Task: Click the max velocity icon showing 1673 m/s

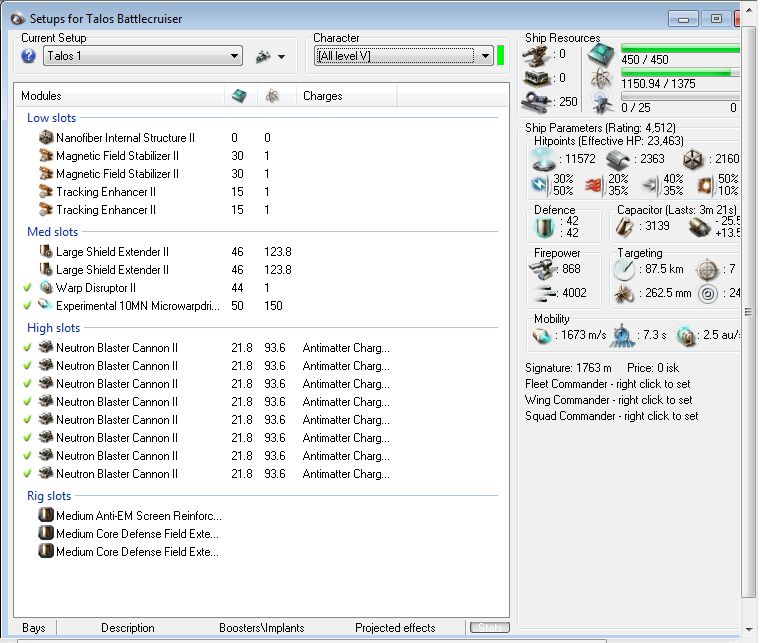Action: (541, 336)
